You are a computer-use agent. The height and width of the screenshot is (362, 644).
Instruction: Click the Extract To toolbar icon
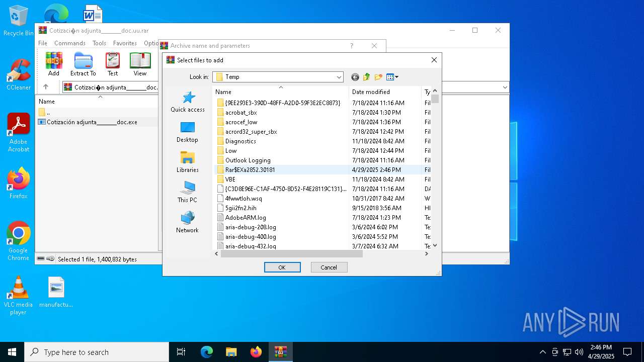[x=83, y=64]
